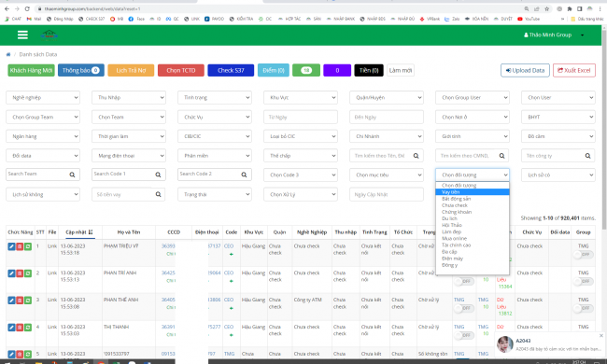The image size is (607, 364).
Task: Select Mua online option in list
Action: point(473,238)
